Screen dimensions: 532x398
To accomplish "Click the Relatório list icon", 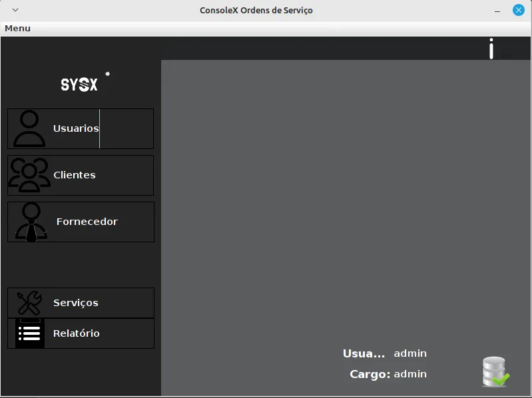I will pos(29,333).
